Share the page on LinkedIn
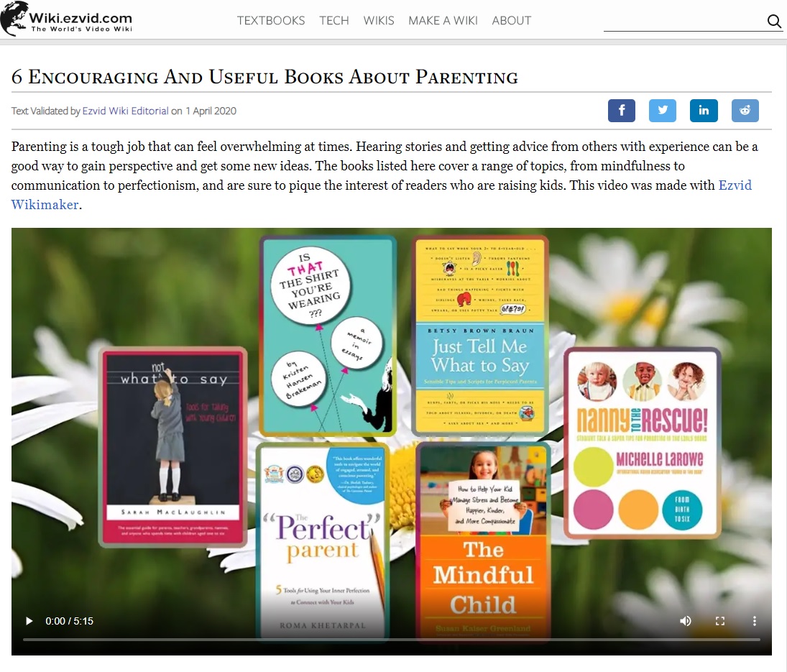The width and height of the screenshot is (787, 672). coord(704,111)
